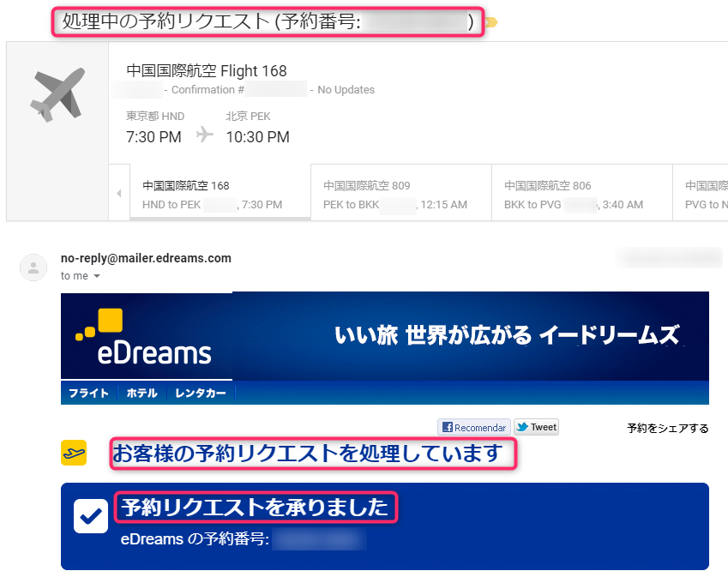Click the 中国国際航空 Flight 168 title
This screenshot has width=728, height=577.
[x=207, y=70]
